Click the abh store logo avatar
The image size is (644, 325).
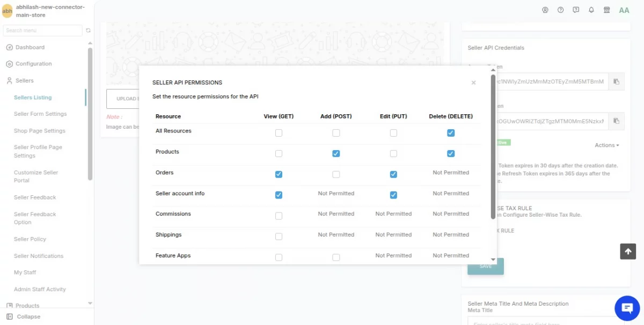click(x=8, y=11)
